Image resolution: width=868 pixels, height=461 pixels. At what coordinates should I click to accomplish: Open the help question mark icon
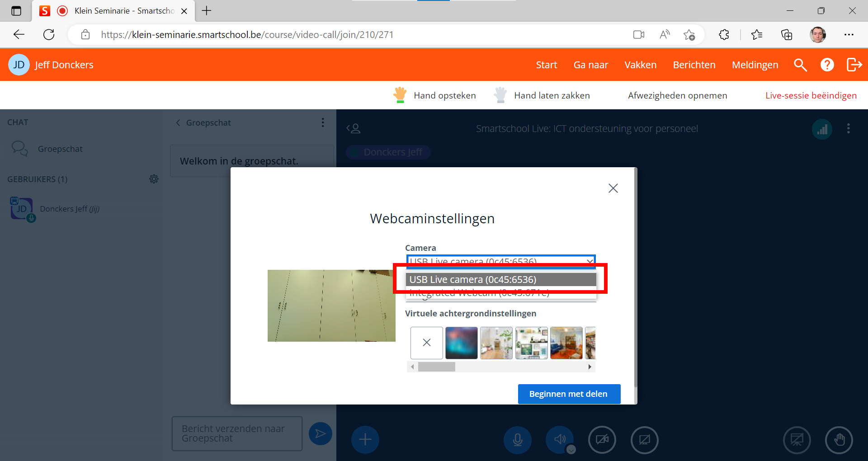827,65
